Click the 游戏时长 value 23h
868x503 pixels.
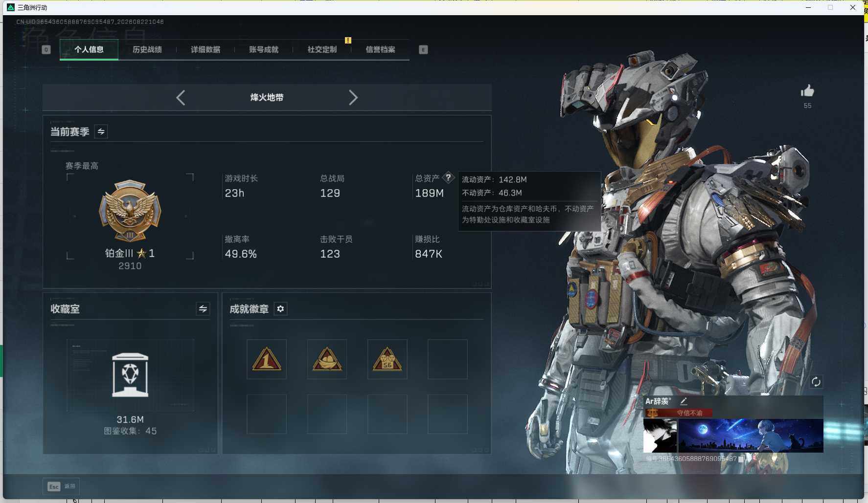coord(234,194)
